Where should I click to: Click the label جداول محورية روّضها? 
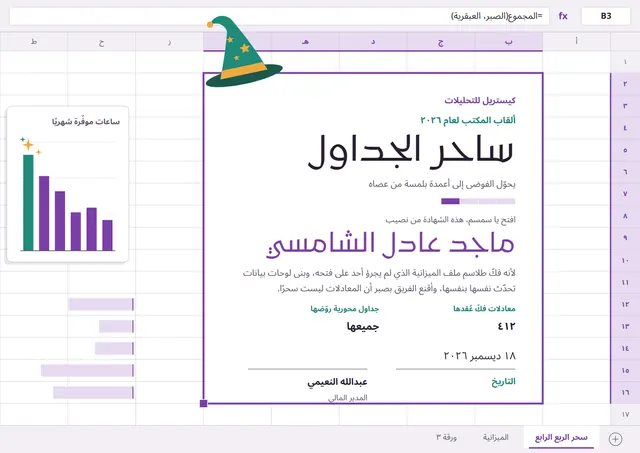click(x=344, y=309)
